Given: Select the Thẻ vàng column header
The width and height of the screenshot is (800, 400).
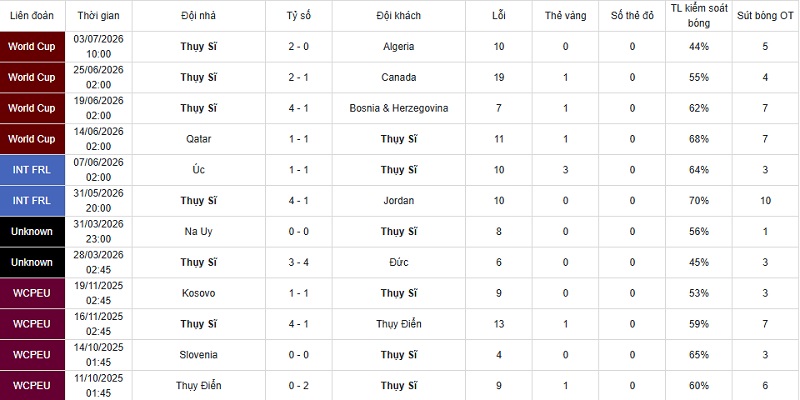Looking at the screenshot, I should 565,16.
